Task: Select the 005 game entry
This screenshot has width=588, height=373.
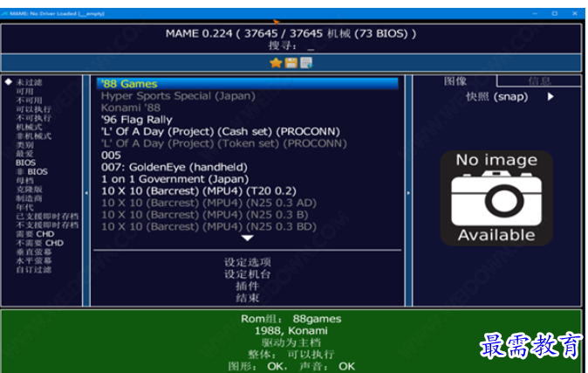Action: coord(111,155)
